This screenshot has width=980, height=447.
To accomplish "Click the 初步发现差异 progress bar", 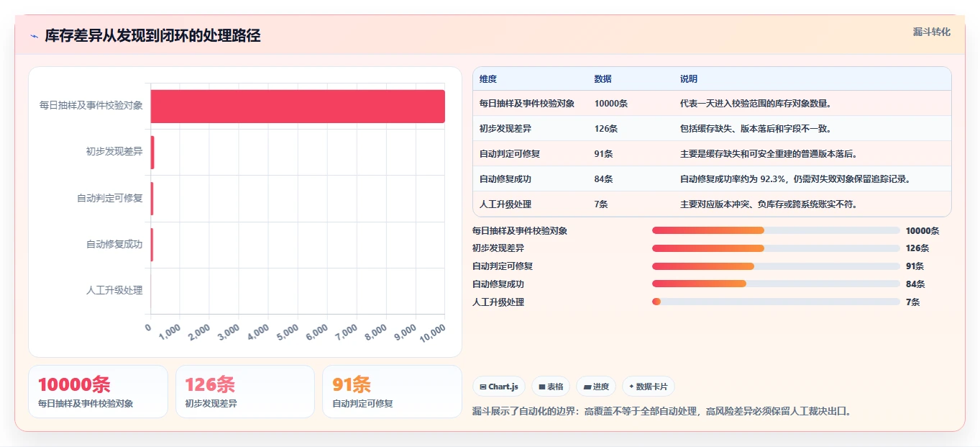I will pyautogui.click(x=776, y=248).
